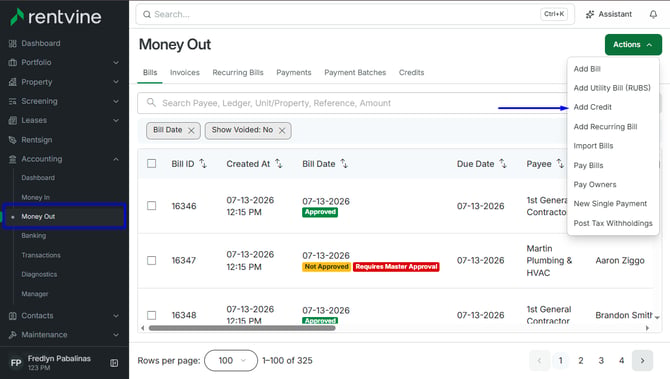Go to previous page arrow
The image size is (670, 379).
(539, 361)
